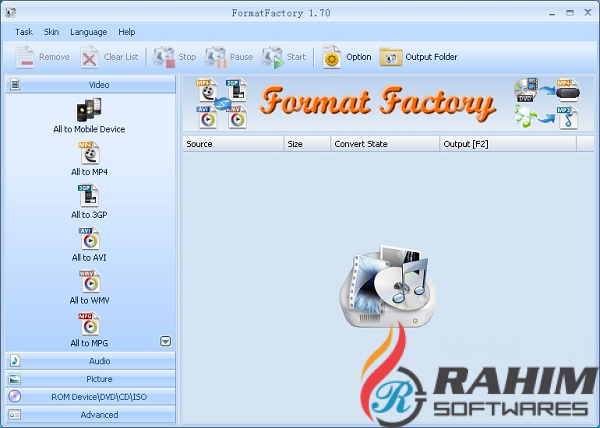Click the Stop text button
The width and height of the screenshot is (600, 428).
[x=187, y=57]
